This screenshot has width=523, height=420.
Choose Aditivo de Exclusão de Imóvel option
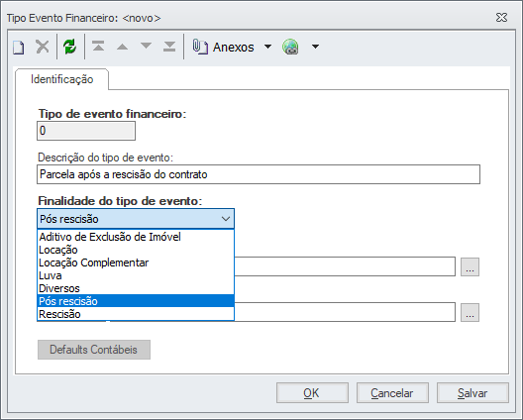point(136,237)
